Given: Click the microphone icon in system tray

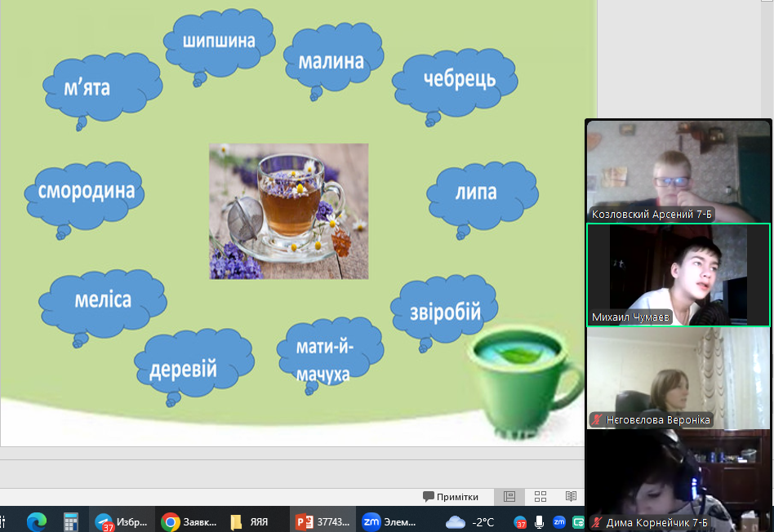Looking at the screenshot, I should click(540, 521).
